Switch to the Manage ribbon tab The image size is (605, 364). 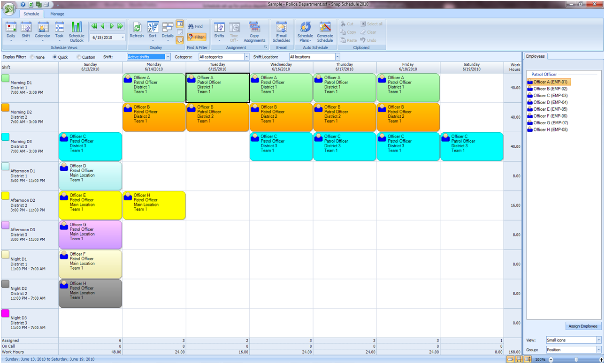(57, 14)
